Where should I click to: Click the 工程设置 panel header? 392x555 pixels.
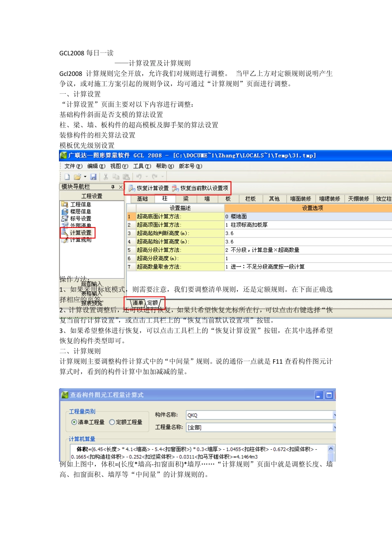point(92,196)
